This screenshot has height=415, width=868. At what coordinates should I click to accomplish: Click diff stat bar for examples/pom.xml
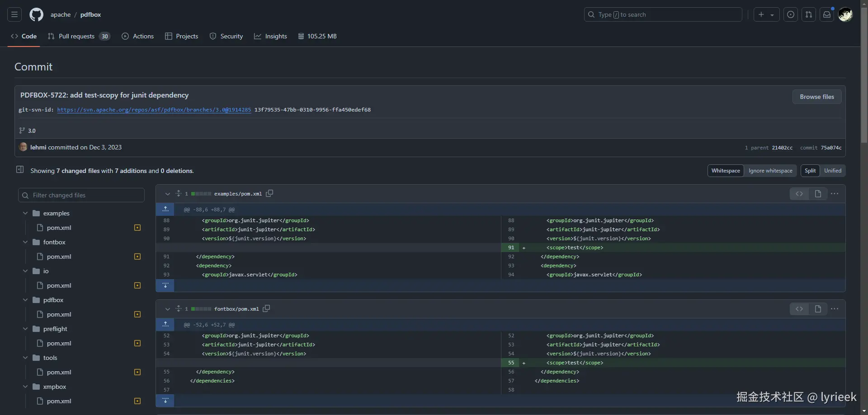[x=201, y=194]
